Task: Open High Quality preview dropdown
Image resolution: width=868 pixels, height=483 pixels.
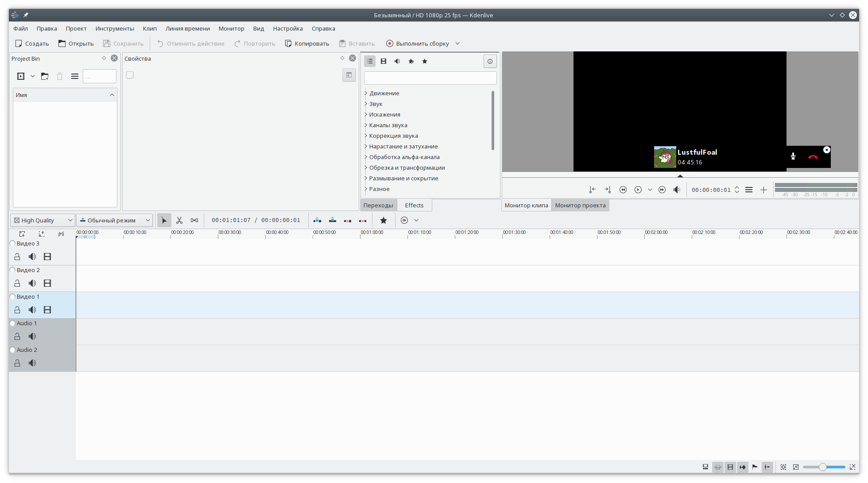Action: click(x=43, y=220)
